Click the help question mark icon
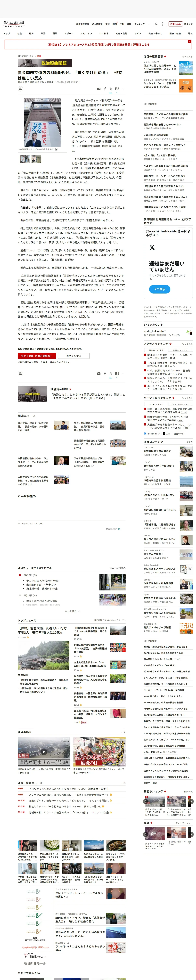196x980 pixels. click(163, 24)
